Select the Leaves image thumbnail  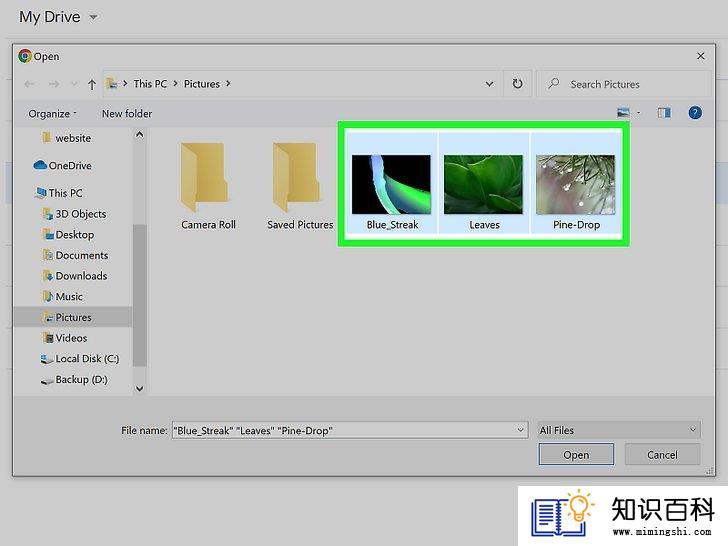coord(484,182)
